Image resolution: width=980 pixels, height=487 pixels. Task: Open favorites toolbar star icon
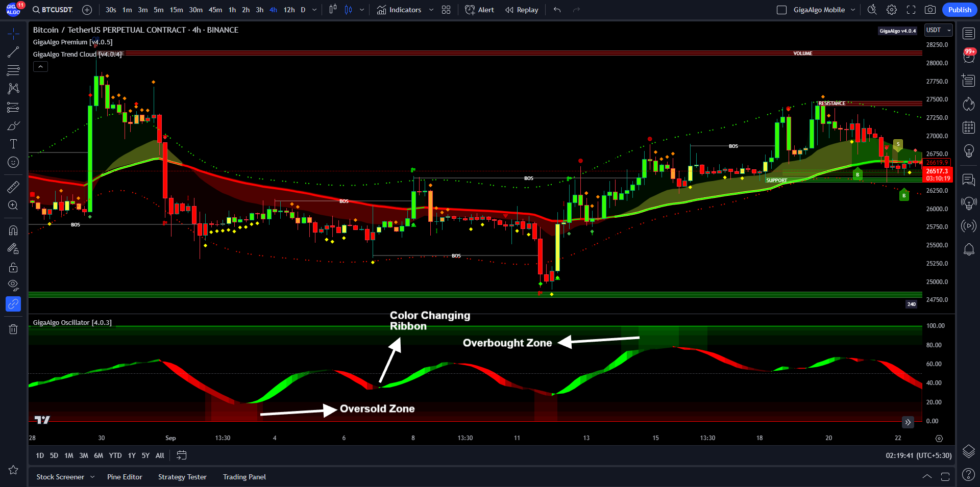[x=13, y=470]
